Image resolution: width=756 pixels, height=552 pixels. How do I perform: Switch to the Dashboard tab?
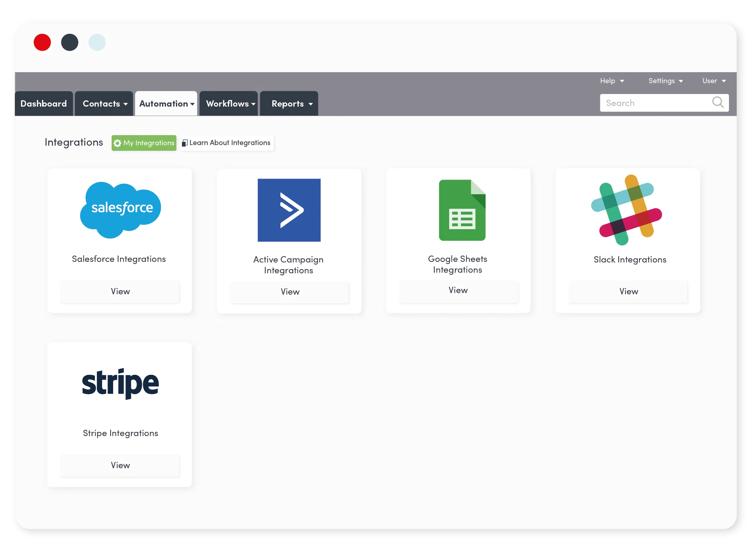coord(44,103)
